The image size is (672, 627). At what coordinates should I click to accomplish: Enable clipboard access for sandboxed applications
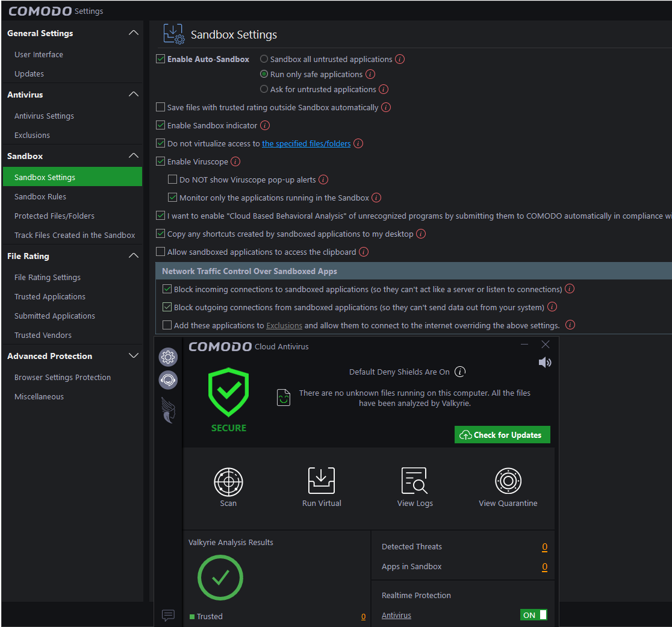[x=161, y=252]
